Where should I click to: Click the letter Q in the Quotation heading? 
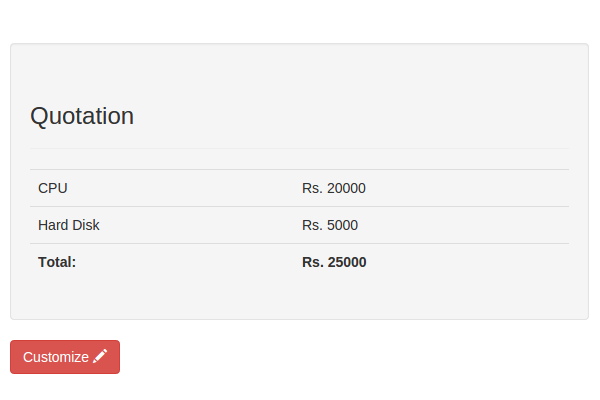click(x=39, y=117)
